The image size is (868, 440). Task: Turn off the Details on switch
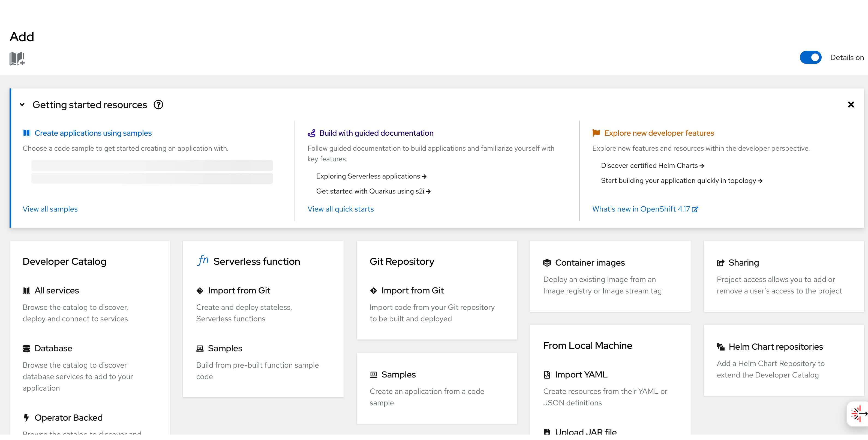(810, 57)
